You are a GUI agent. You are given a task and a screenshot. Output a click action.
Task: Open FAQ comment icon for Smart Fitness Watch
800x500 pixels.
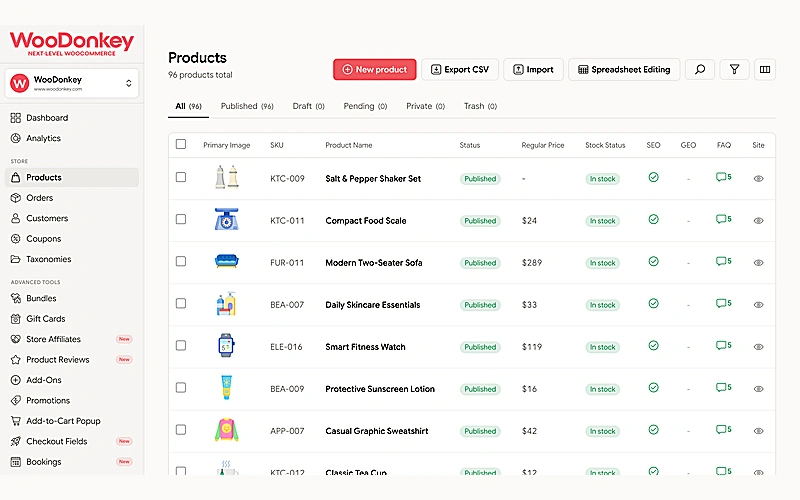click(723, 345)
